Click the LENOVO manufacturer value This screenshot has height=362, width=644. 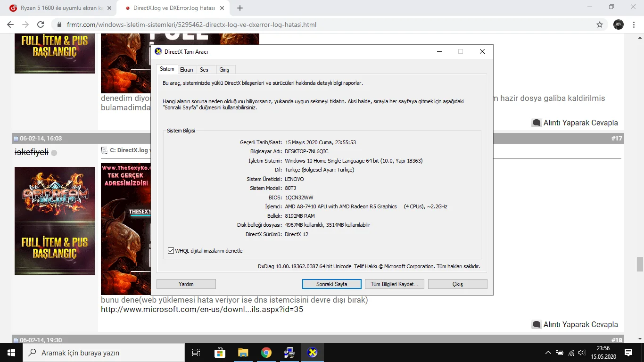coord(294,179)
